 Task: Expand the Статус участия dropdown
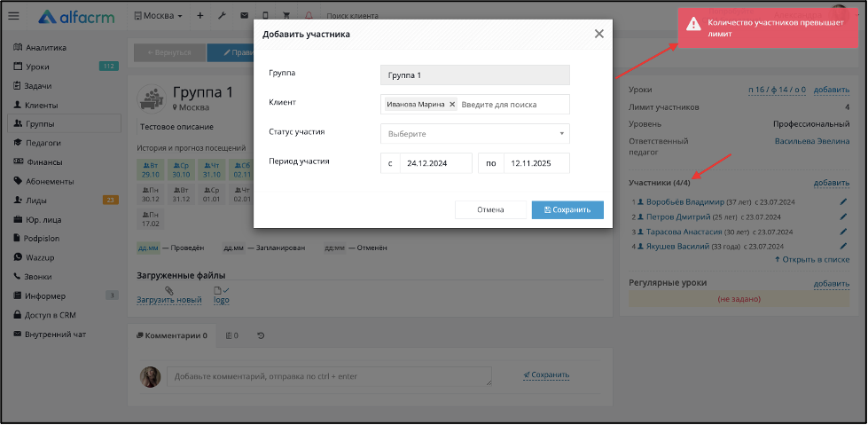[x=475, y=134]
